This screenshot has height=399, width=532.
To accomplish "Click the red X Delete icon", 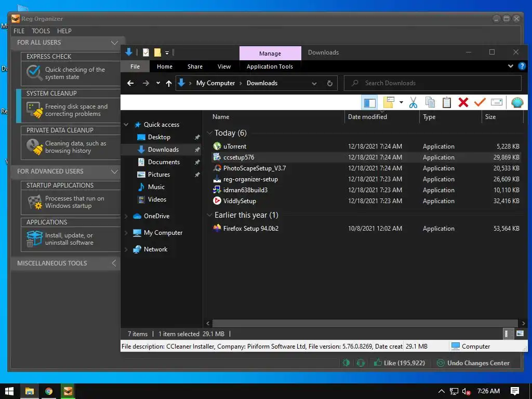I will (463, 102).
